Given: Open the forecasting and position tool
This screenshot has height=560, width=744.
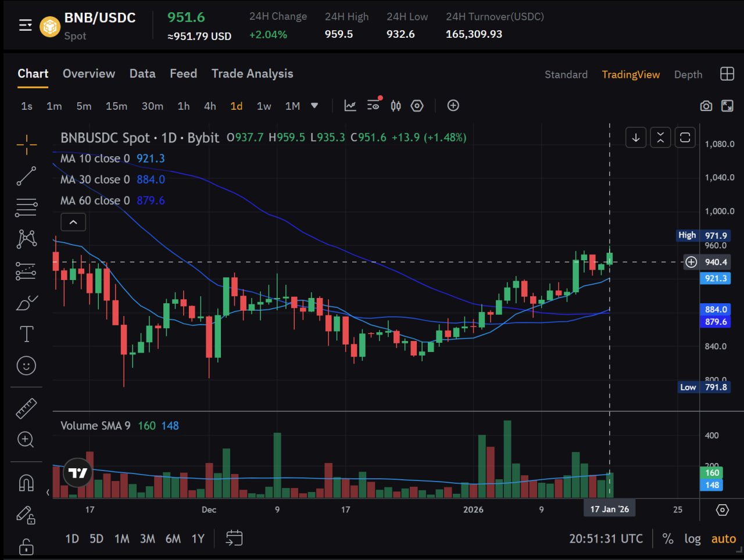Looking at the screenshot, I should [x=27, y=271].
